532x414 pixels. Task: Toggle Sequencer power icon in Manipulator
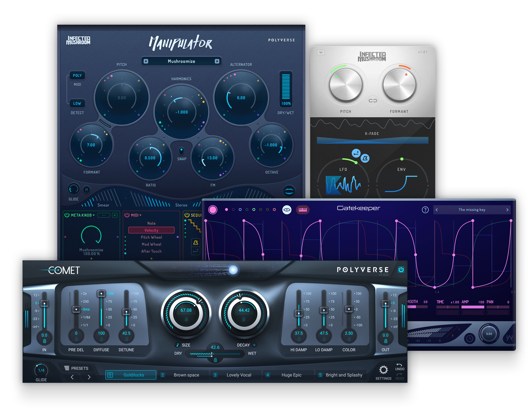(x=187, y=215)
